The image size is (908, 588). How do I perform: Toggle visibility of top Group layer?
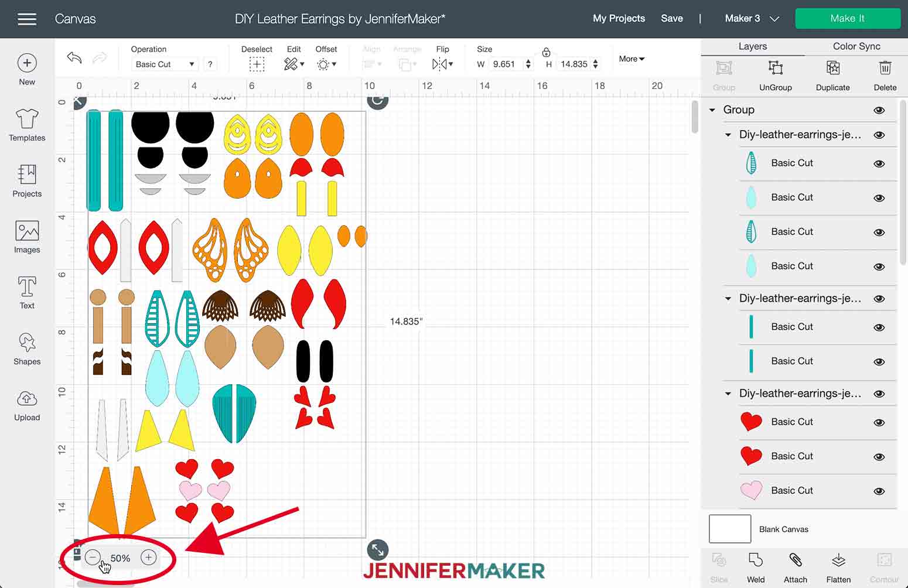(879, 110)
